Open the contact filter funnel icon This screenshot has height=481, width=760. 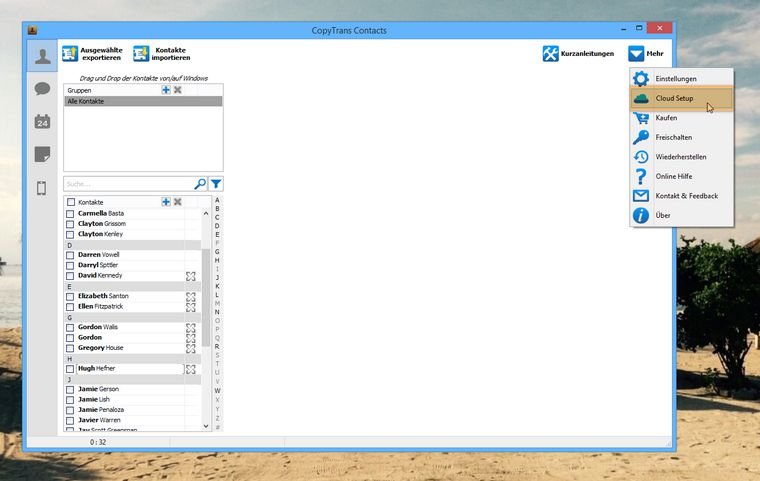pyautogui.click(x=216, y=184)
